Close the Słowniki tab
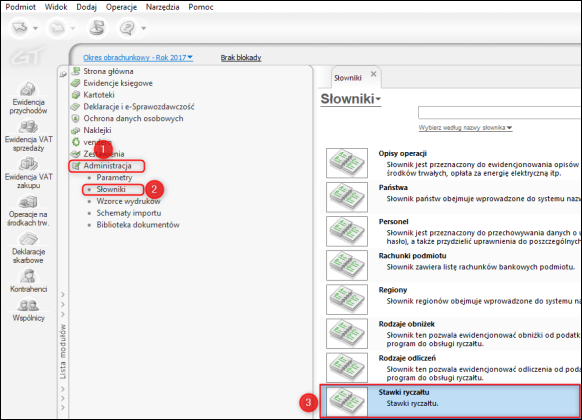Viewport: 582px width, 420px height. pos(373,74)
